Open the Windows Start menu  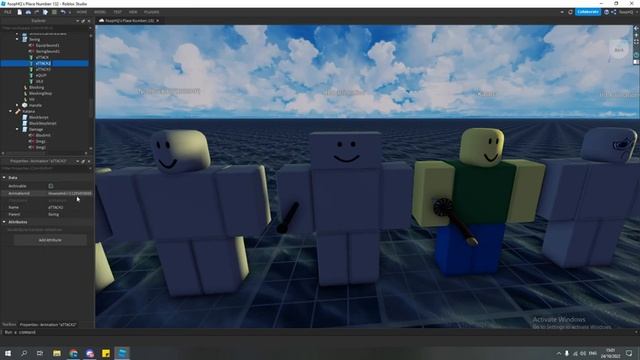pyautogui.click(x=8, y=353)
